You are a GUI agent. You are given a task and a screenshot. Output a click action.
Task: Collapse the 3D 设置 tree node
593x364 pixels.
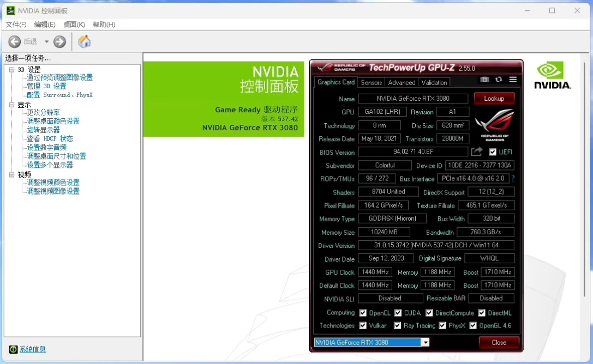click(11, 70)
